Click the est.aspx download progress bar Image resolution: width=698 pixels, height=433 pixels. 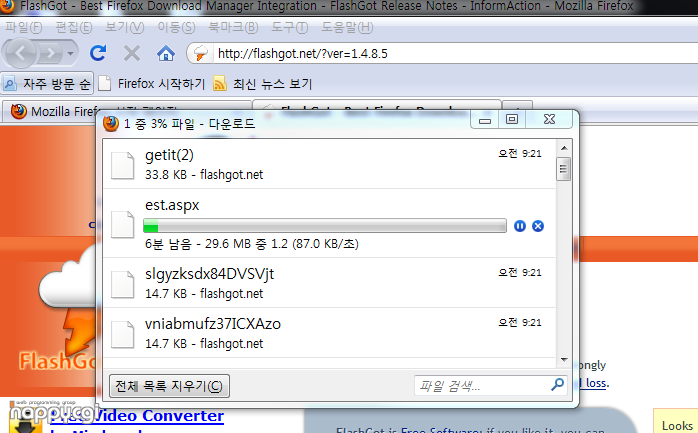click(325, 226)
